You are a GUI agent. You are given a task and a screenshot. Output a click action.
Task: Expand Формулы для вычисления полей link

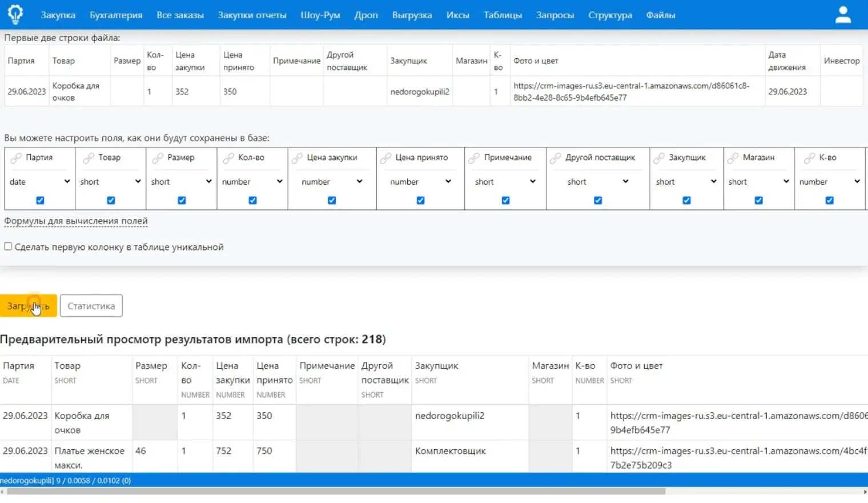click(x=76, y=221)
